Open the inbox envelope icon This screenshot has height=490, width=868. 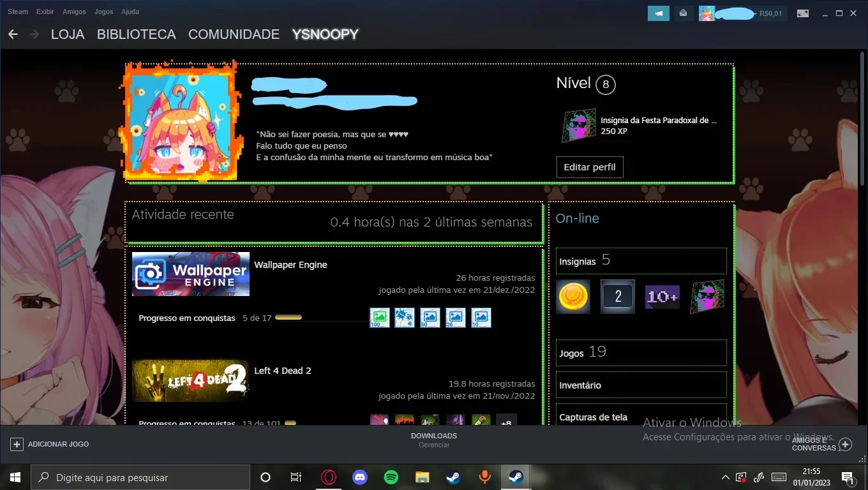pos(683,13)
